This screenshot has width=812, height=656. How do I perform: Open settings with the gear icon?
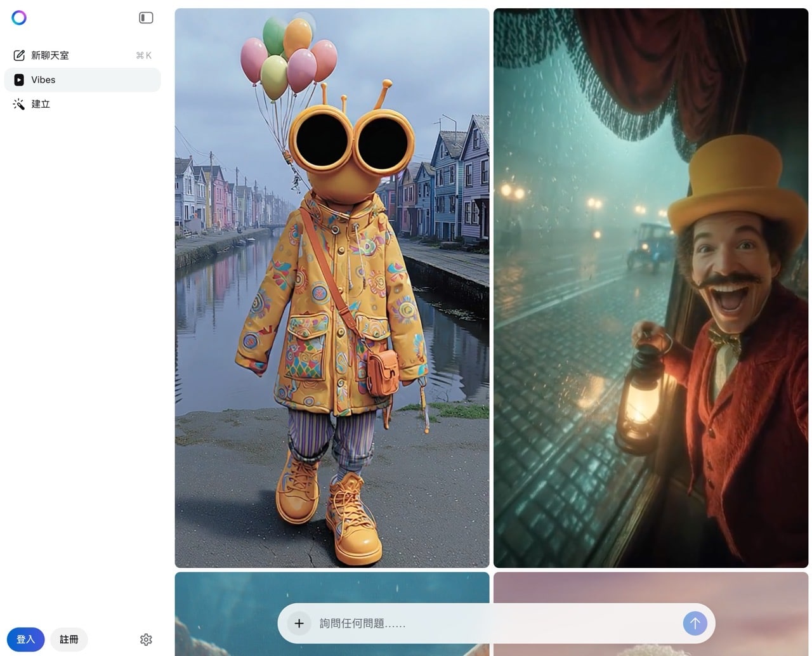[x=146, y=640]
